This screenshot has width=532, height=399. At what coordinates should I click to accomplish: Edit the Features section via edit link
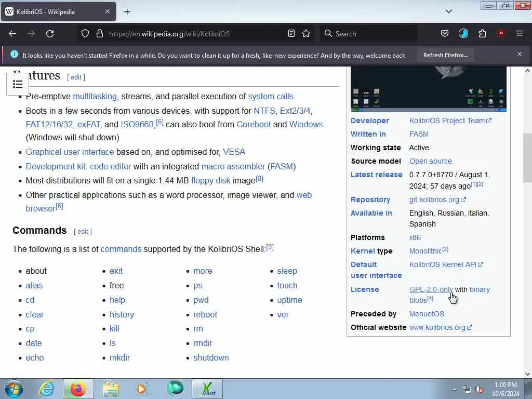click(x=76, y=77)
